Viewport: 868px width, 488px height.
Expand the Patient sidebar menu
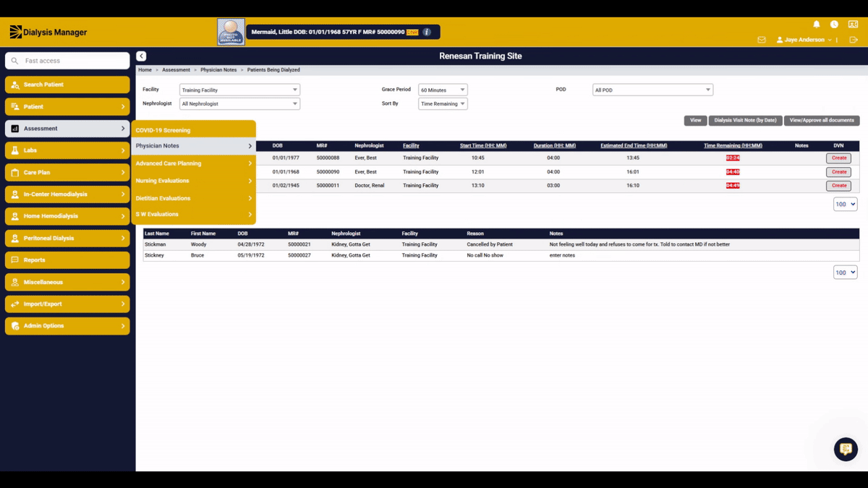click(67, 107)
